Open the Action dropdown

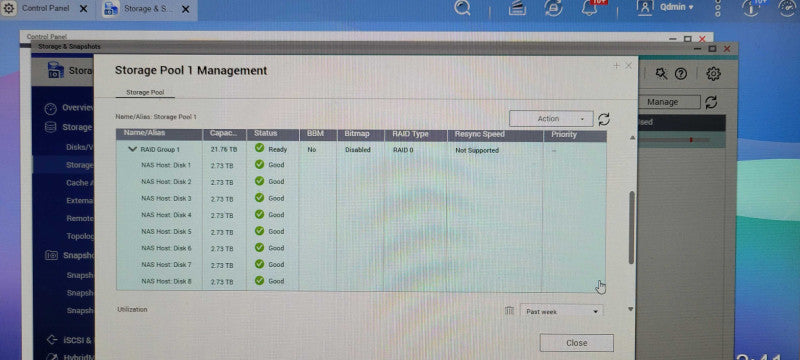click(x=551, y=118)
